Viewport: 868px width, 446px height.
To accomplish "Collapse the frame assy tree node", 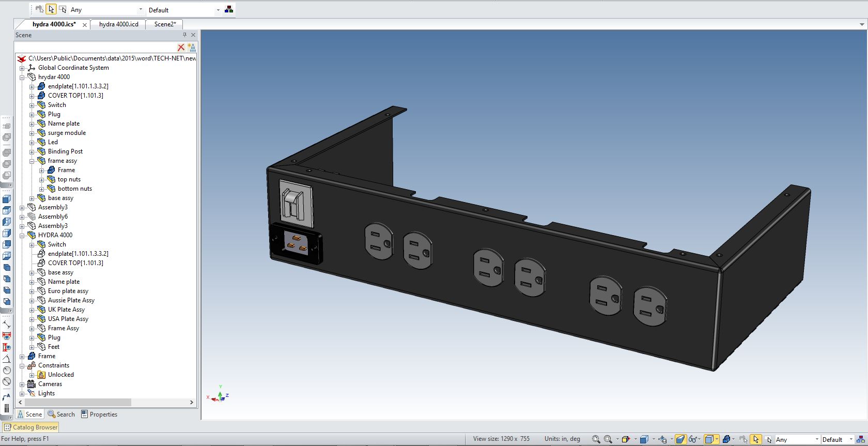I will pyautogui.click(x=32, y=161).
